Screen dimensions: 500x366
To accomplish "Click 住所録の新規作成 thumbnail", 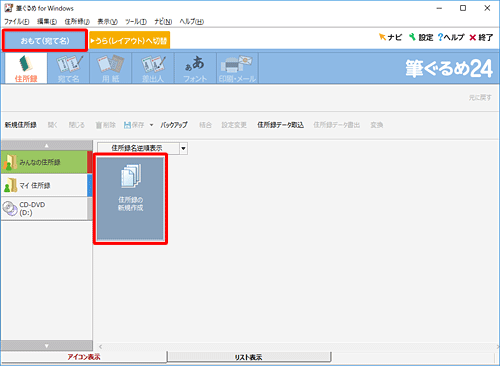I will (130, 199).
